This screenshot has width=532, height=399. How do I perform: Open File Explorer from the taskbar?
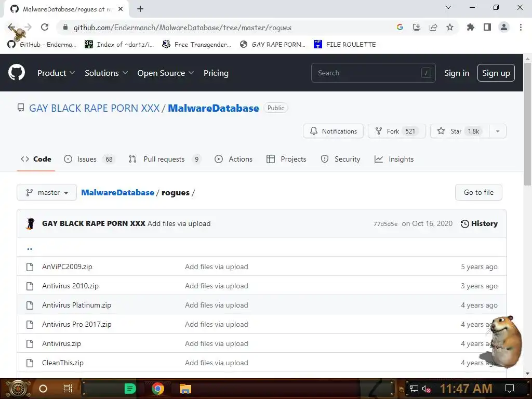(185, 389)
